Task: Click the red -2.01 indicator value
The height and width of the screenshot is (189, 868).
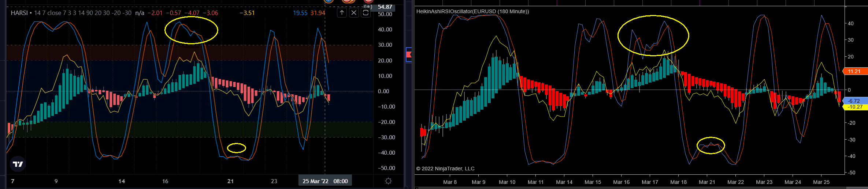Action: [155, 13]
